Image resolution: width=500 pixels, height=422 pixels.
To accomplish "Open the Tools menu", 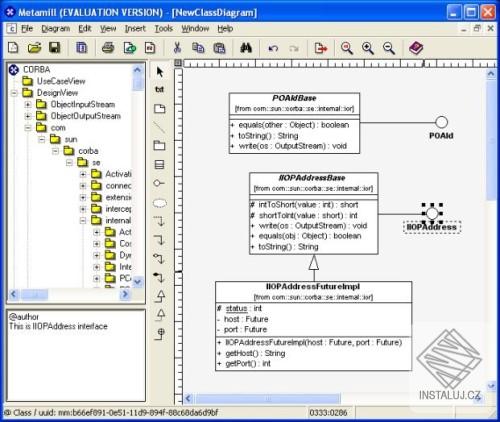I will click(163, 29).
